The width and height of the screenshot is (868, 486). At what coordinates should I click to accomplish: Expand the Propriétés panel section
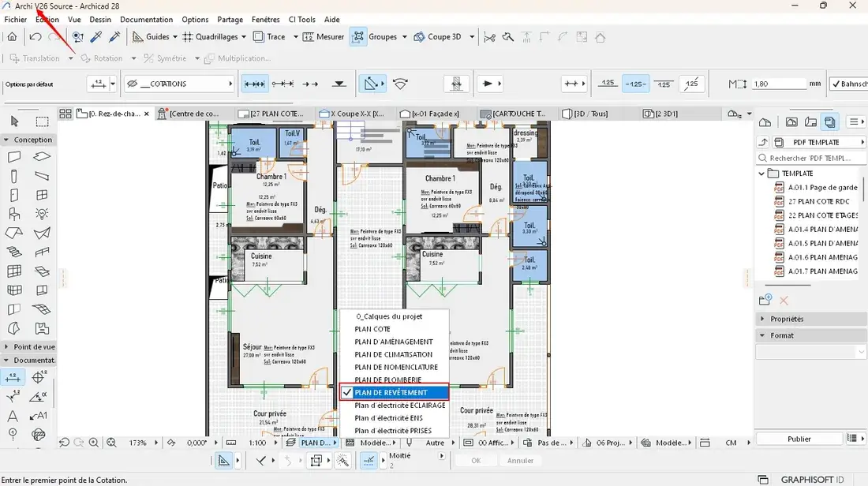[762, 319]
